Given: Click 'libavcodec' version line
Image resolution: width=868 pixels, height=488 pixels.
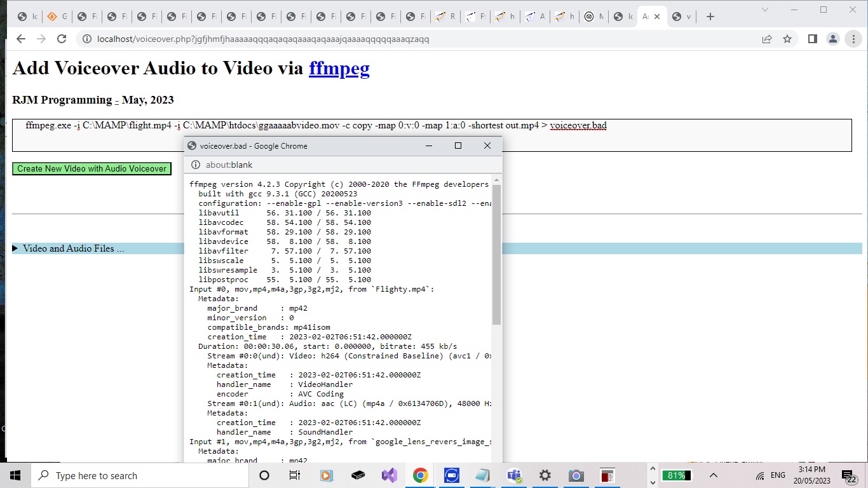Looking at the screenshot, I should point(285,222).
